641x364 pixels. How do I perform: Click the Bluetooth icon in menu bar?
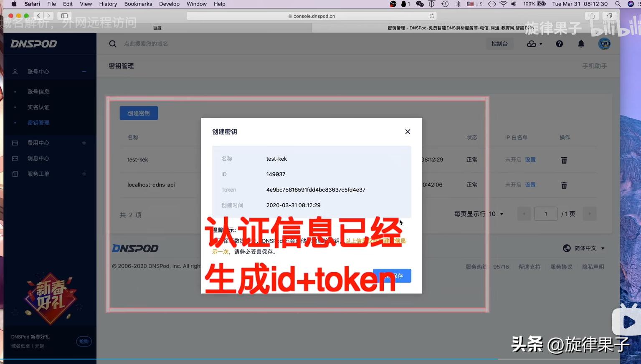point(459,4)
